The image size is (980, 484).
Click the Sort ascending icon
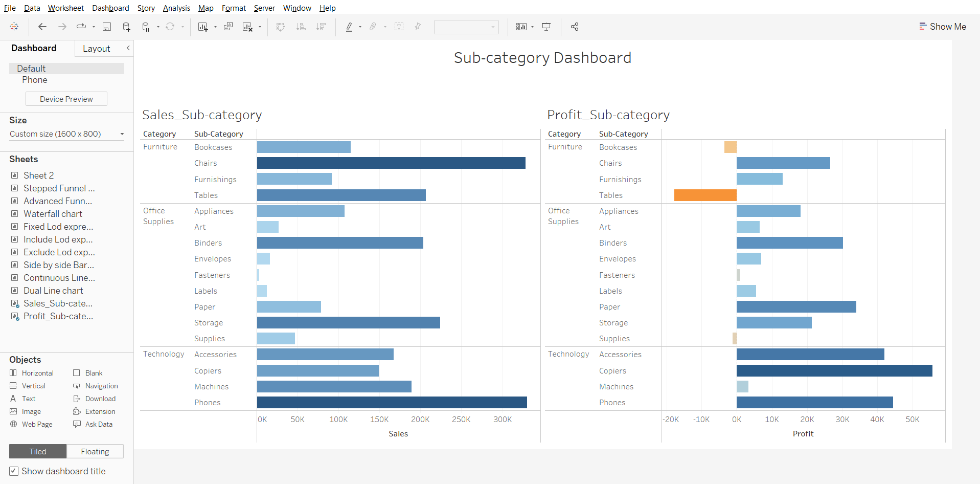[x=301, y=27]
